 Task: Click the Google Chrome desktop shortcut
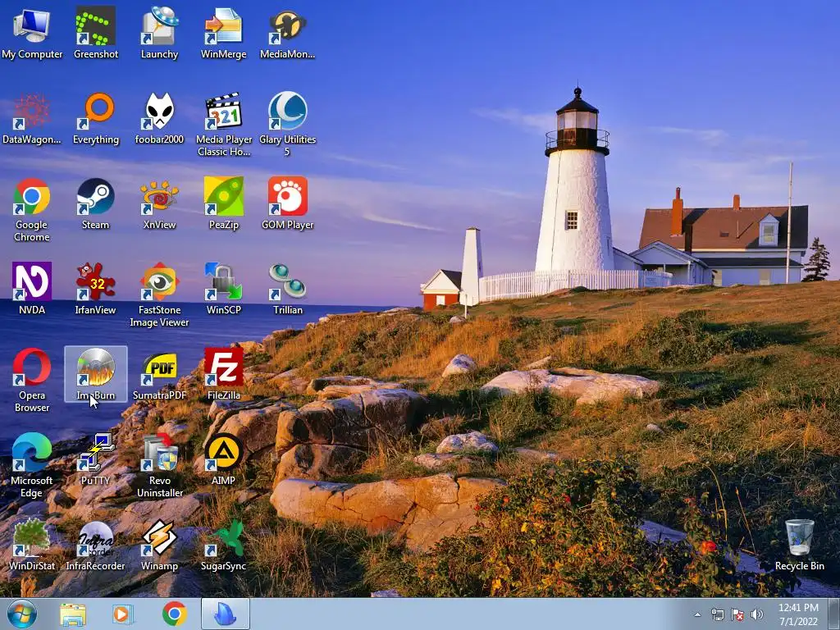pos(32,209)
